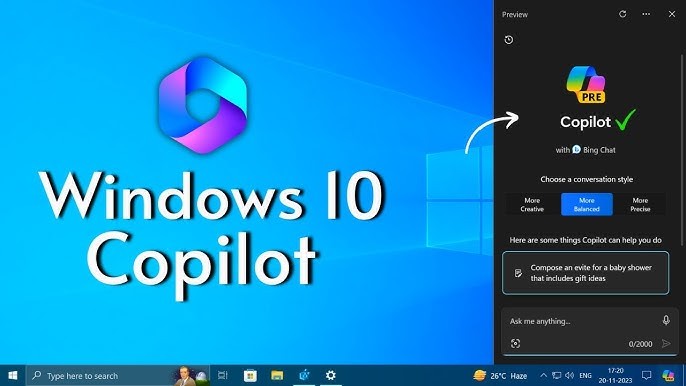Expand hidden system tray icons chevron

coord(543,375)
